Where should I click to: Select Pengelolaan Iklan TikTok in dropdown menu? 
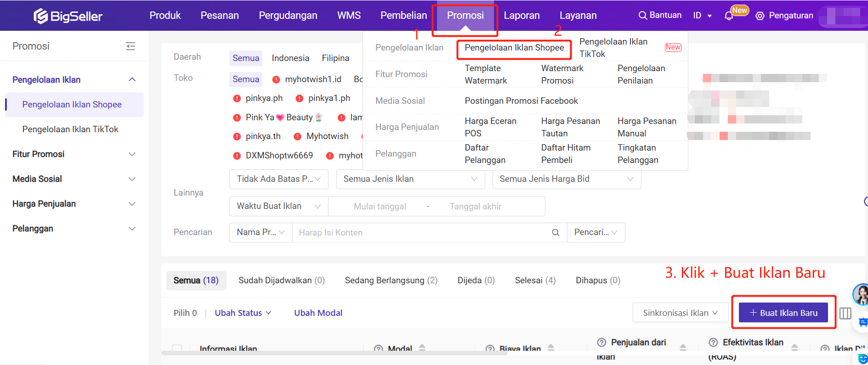[613, 48]
